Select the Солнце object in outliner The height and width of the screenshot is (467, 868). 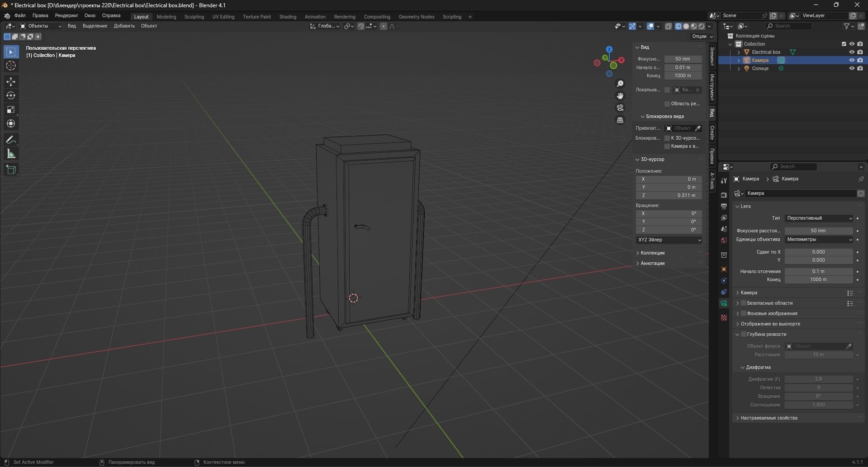click(760, 68)
